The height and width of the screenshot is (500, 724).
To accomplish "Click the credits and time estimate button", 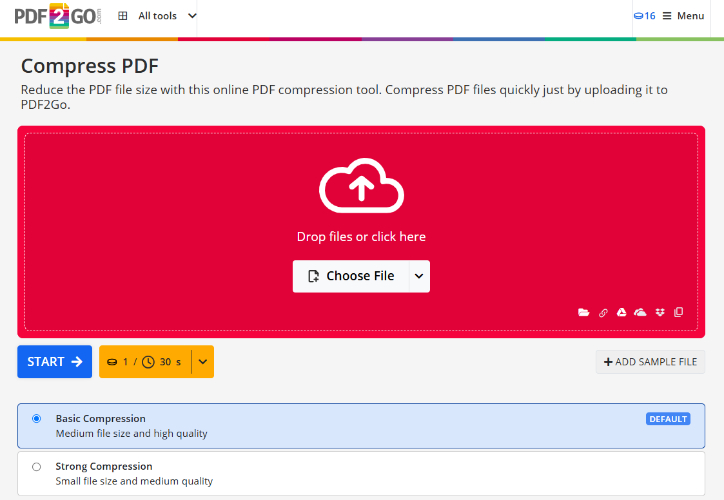I will tap(145, 361).
